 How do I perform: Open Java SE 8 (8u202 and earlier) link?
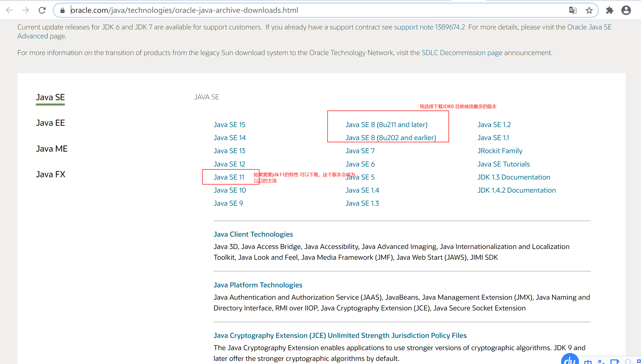pos(390,138)
